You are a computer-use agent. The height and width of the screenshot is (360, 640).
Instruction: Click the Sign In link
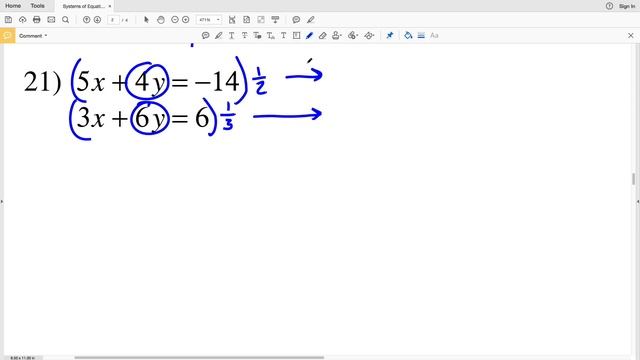(x=627, y=6)
